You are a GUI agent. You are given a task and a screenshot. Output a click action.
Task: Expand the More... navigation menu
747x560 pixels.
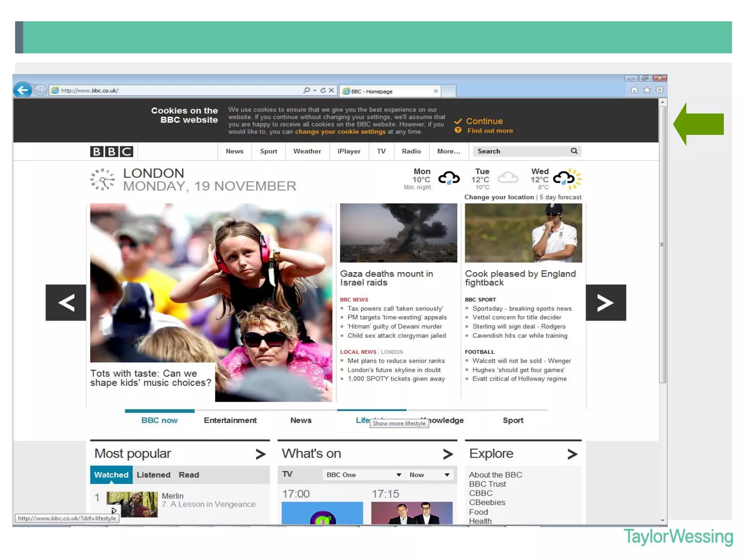[448, 151]
